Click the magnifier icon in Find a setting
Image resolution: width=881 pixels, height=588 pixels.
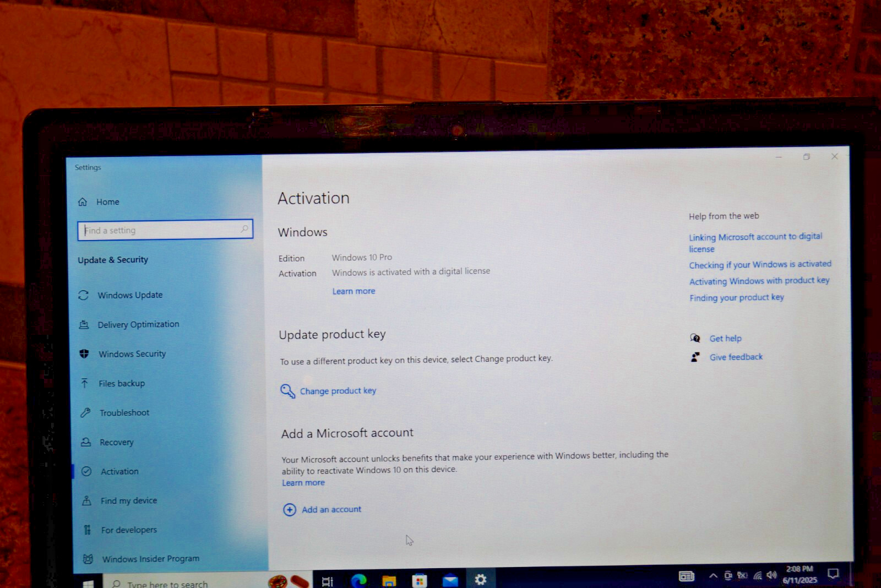click(244, 228)
